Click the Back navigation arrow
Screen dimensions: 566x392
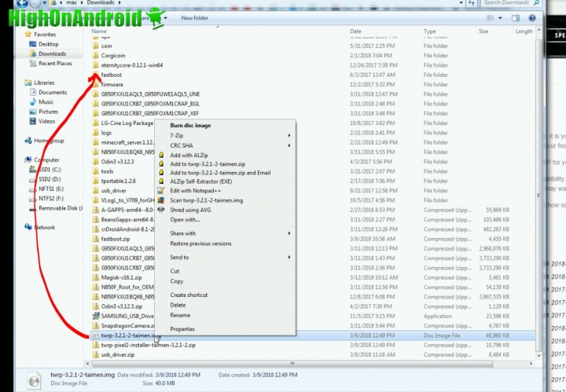pos(22,3)
